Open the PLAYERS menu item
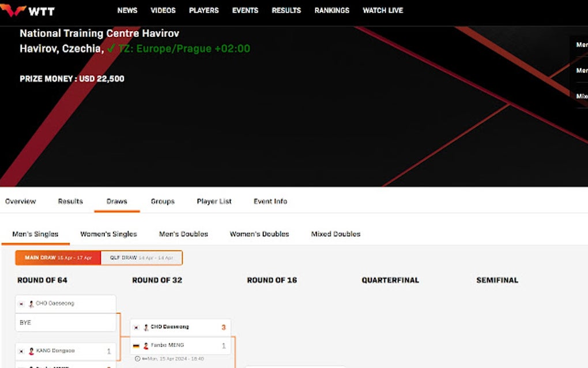588x368 pixels. pyautogui.click(x=203, y=10)
